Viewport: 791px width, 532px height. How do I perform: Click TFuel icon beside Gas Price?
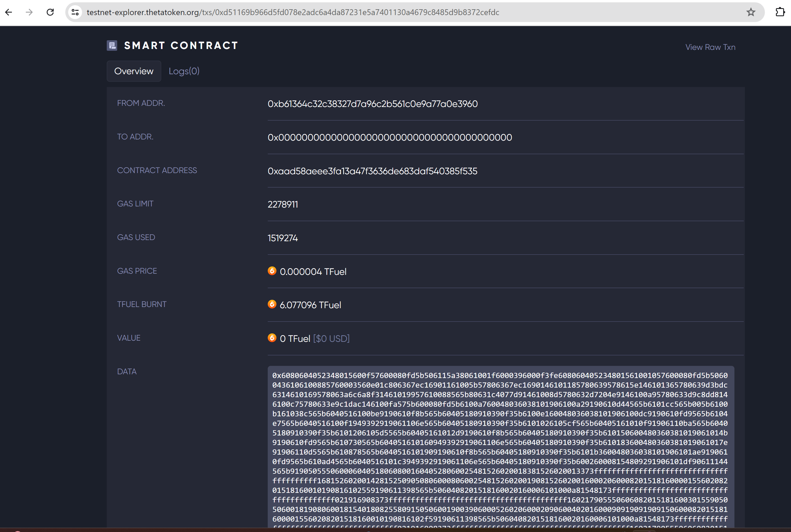(x=272, y=271)
